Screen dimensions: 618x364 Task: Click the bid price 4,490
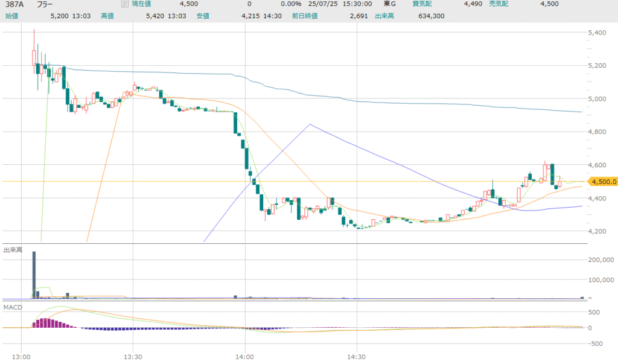click(473, 4)
